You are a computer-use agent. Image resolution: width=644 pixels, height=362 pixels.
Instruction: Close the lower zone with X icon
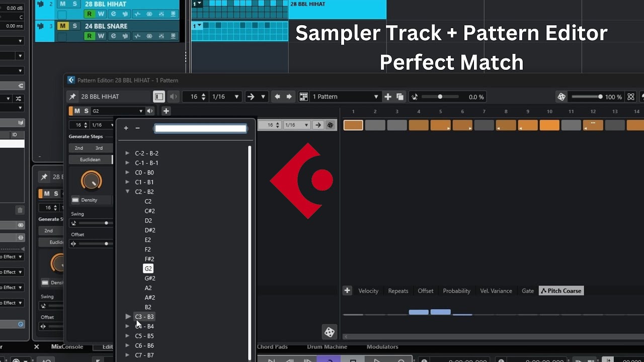click(x=36, y=347)
